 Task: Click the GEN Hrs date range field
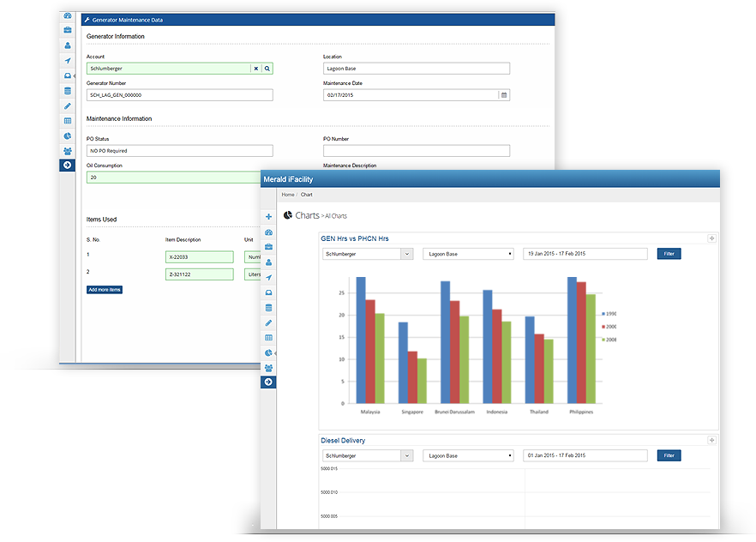[x=585, y=254]
